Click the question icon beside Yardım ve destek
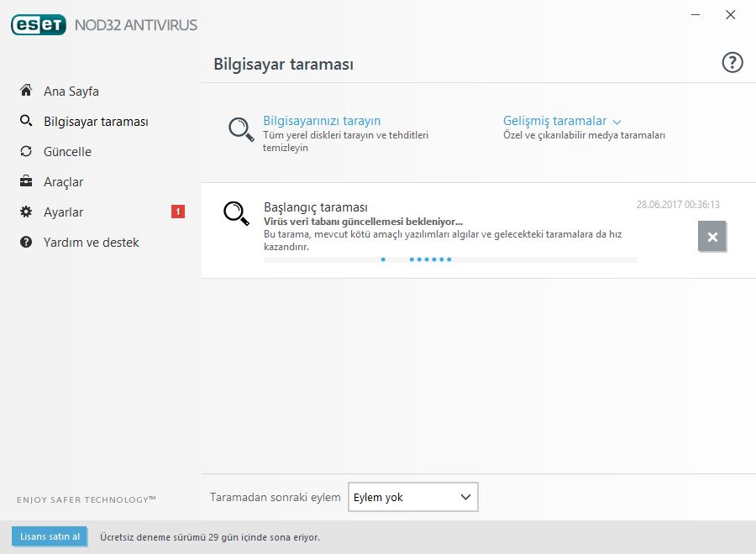Image resolution: width=756 pixels, height=554 pixels. tap(26, 242)
